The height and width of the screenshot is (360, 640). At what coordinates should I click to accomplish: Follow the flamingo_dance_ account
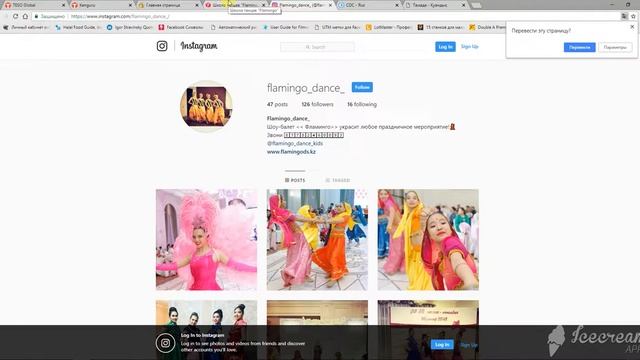[x=362, y=87]
